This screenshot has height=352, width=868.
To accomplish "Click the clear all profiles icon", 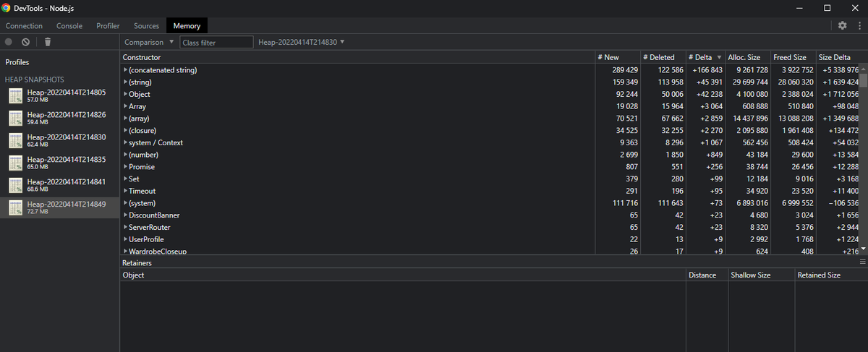I will coord(25,42).
